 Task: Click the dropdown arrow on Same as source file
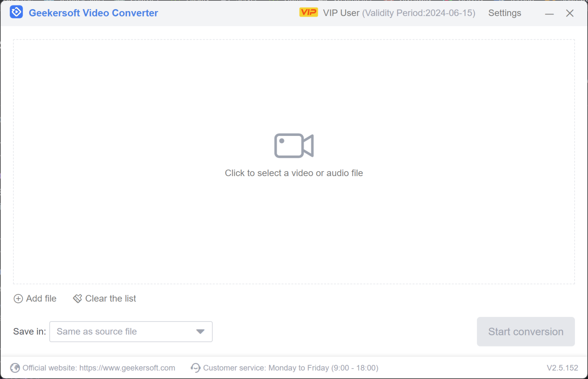click(x=200, y=332)
